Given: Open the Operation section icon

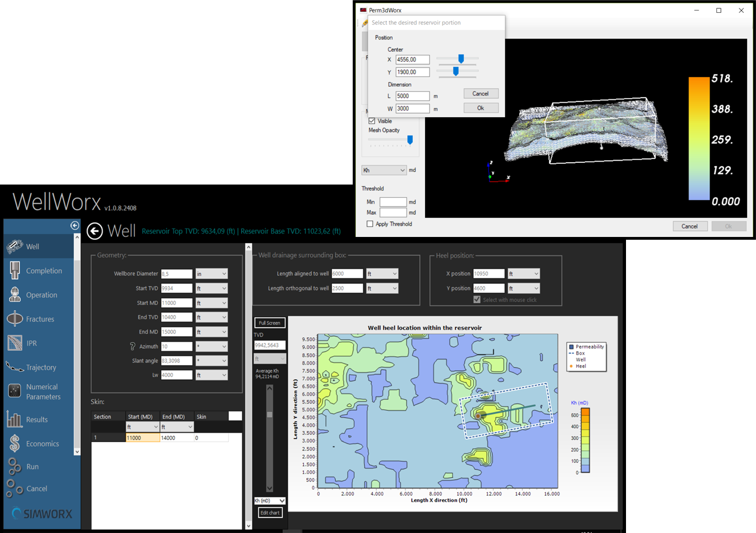Looking at the screenshot, I should (x=15, y=295).
